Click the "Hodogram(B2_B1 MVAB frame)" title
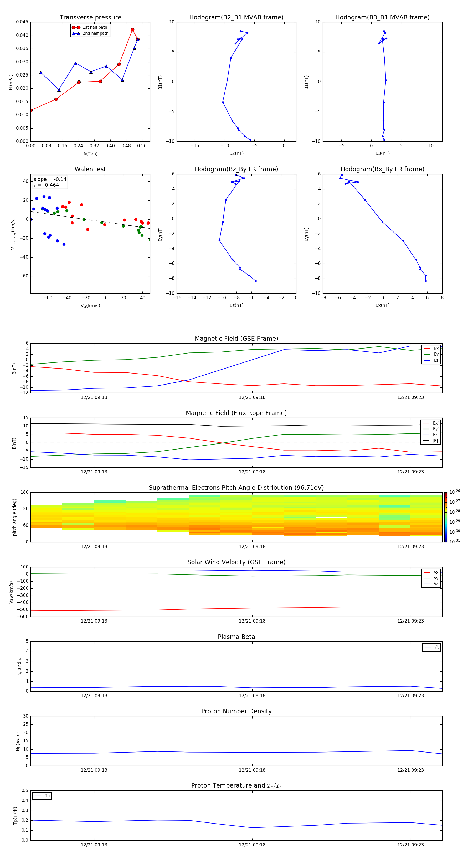Image resolution: width=473 pixels, height=868 pixels. 236,17
